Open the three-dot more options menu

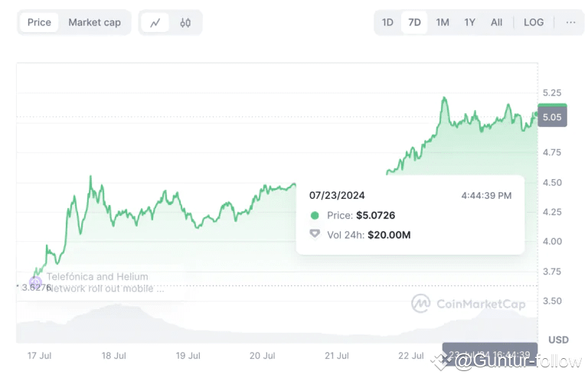click(570, 22)
